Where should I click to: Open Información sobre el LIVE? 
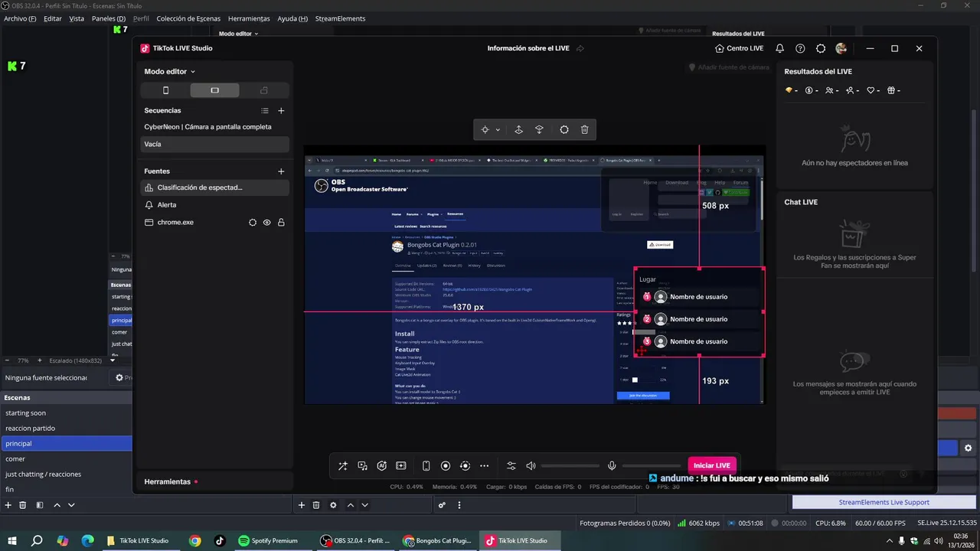[528, 48]
